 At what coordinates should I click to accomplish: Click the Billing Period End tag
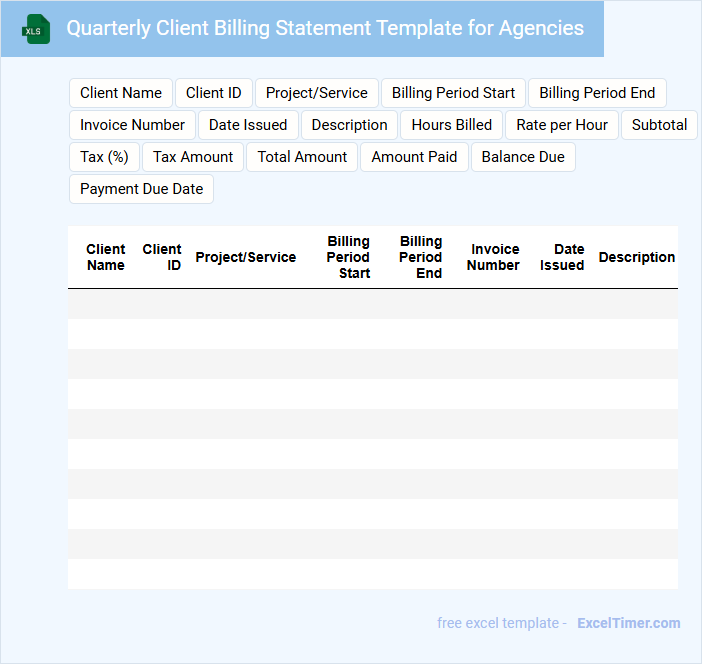click(x=597, y=93)
